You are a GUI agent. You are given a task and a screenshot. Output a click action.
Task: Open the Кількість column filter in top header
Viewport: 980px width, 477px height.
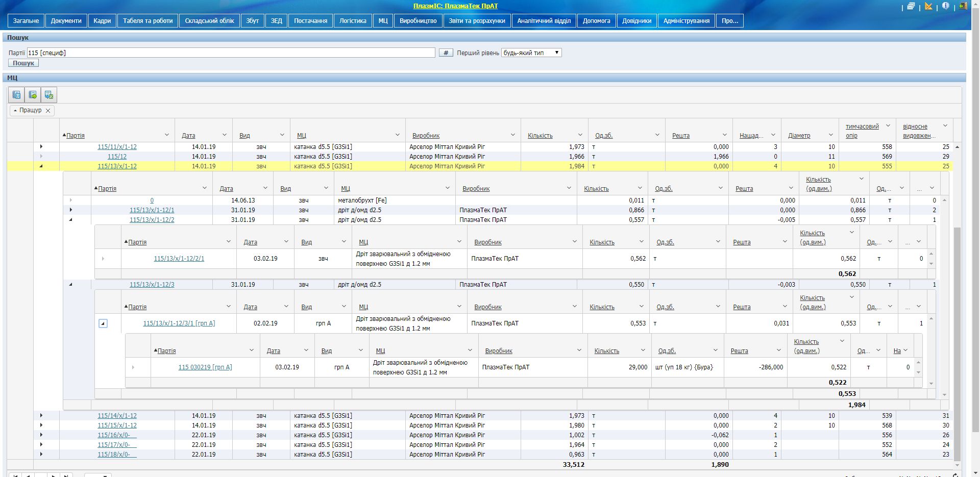(580, 135)
